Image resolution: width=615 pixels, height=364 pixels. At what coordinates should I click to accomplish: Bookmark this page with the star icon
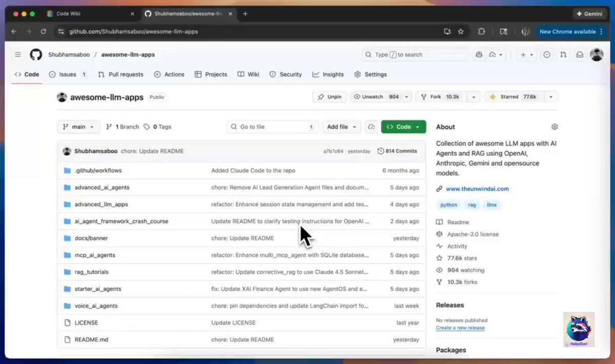(x=461, y=31)
